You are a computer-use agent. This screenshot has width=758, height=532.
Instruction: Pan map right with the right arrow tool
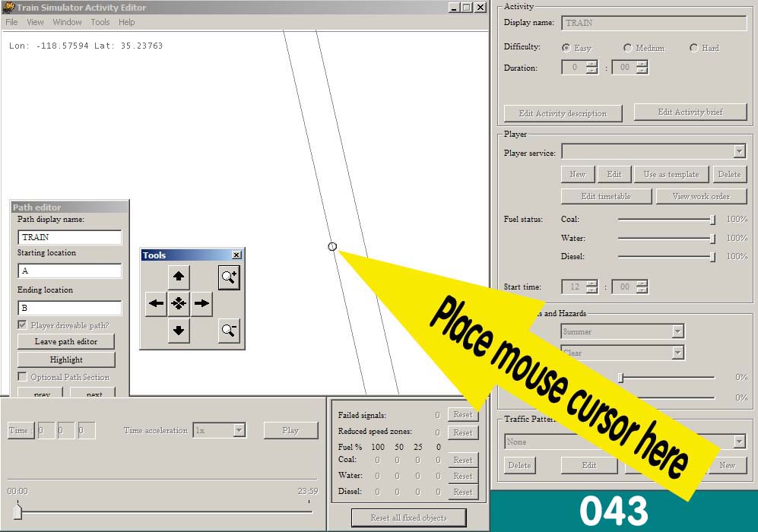click(x=201, y=303)
